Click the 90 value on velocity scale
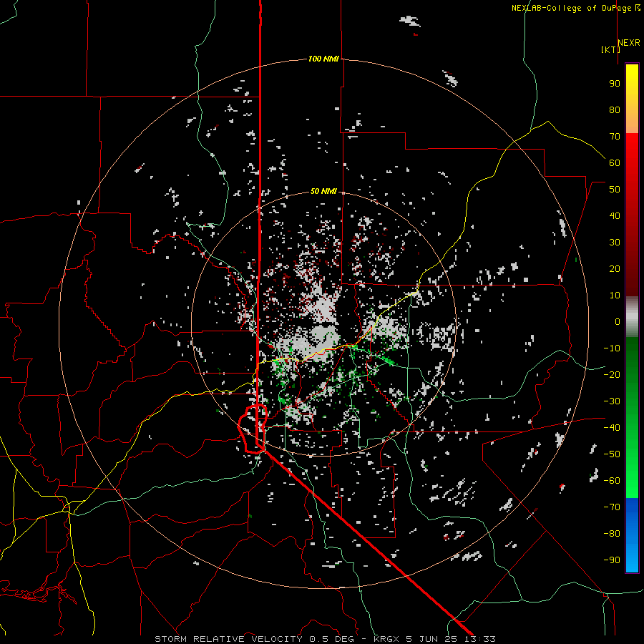The image size is (644, 644). (x=615, y=84)
